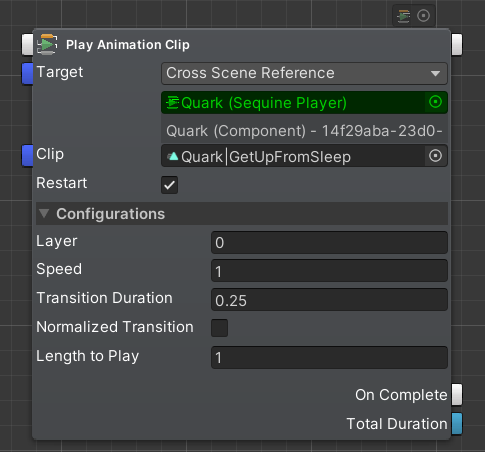
Task: Click the Target input port
Action: (27, 73)
